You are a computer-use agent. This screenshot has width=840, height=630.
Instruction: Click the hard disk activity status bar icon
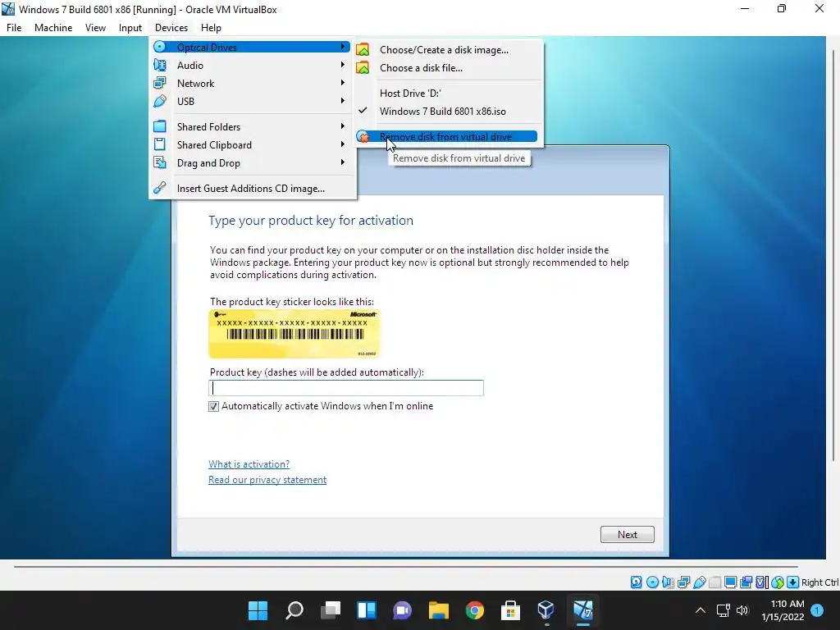coord(636,582)
